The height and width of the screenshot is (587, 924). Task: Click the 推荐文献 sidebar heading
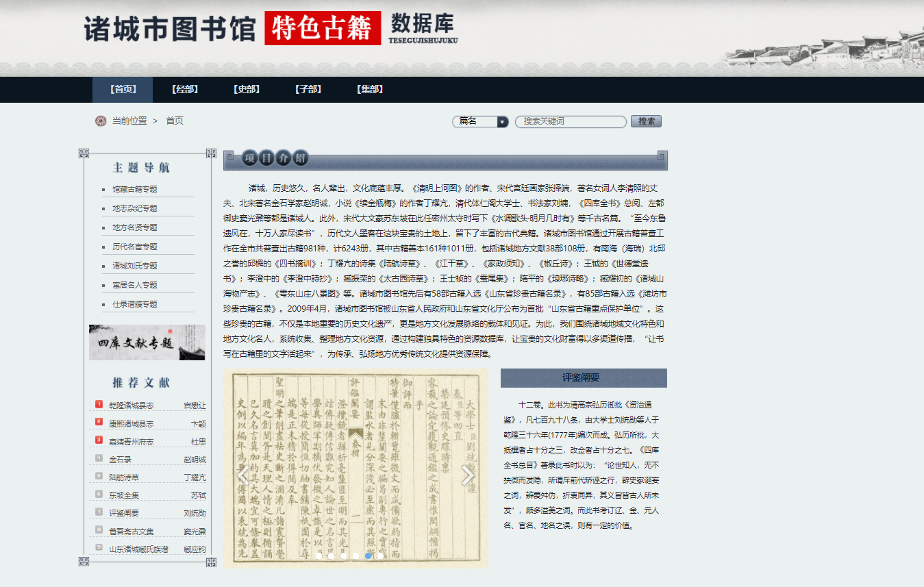(141, 383)
